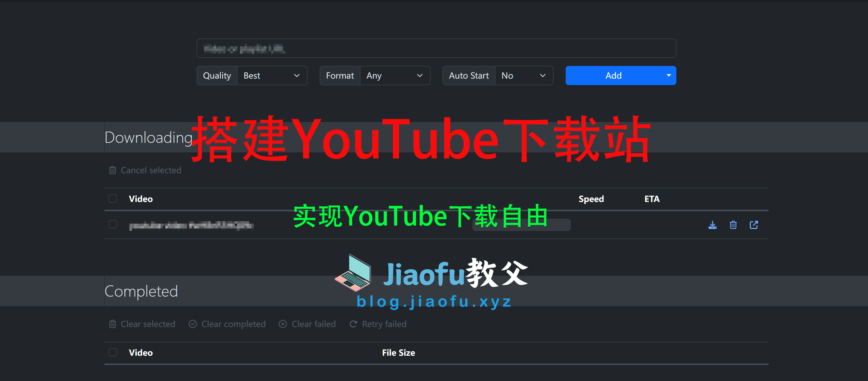The width and height of the screenshot is (868, 381).
Task: Tick the checkbox of the queued video row
Action: (113, 224)
